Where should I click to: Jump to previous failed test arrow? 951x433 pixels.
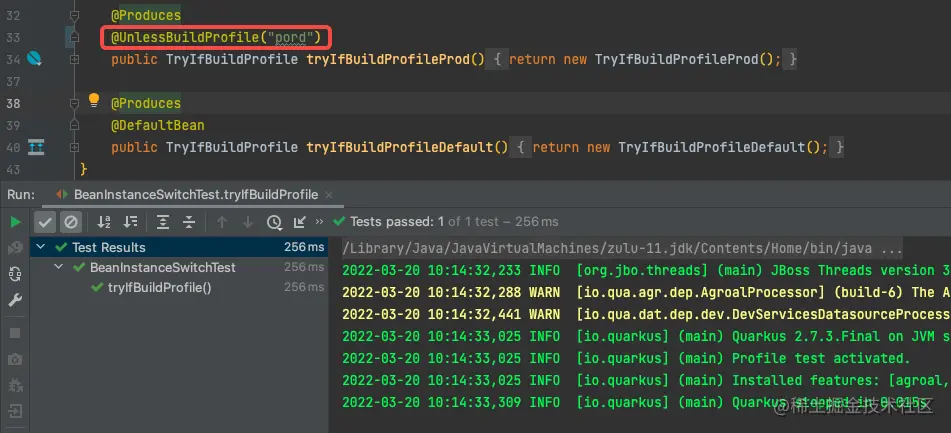click(222, 223)
